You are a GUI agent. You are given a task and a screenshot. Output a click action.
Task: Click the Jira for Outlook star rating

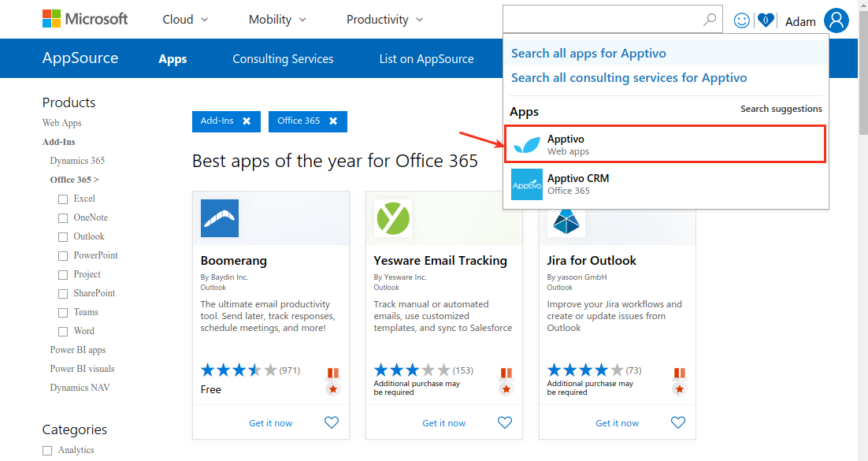[x=585, y=370]
